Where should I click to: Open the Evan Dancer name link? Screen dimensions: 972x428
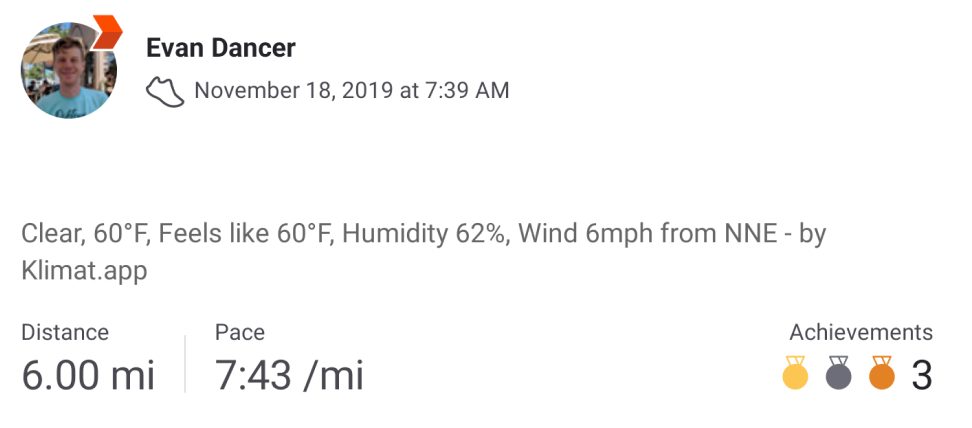coord(221,48)
